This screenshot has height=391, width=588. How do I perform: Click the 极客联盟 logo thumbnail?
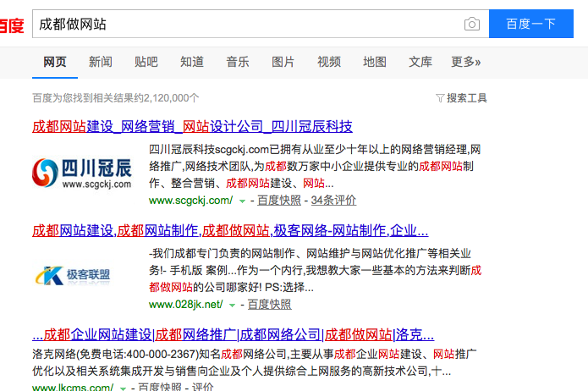[73, 276]
